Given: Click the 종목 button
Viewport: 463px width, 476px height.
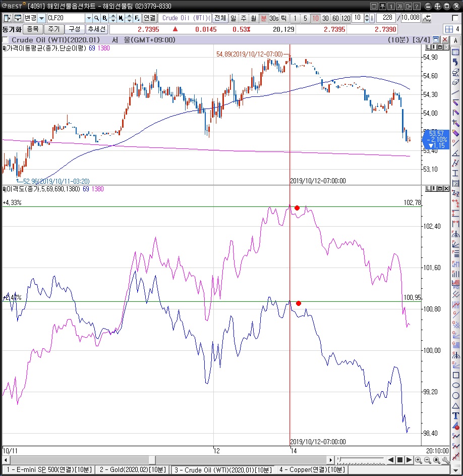Looking at the screenshot, I should coord(32,29).
